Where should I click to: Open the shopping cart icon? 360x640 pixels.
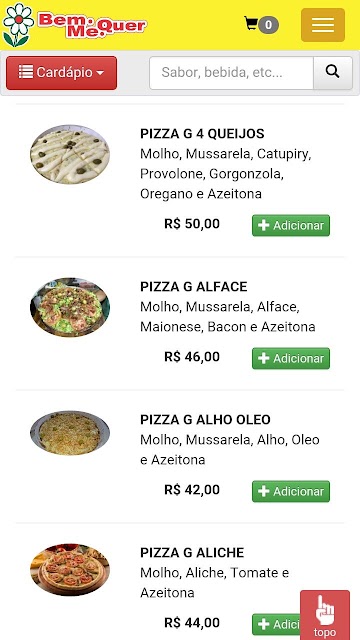251,24
